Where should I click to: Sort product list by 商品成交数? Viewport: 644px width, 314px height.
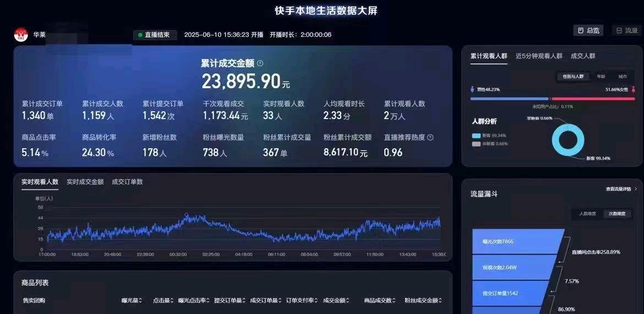pos(380,300)
